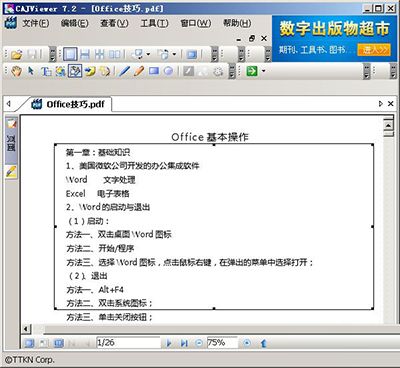
Task: Select the single page layout icon
Action: pos(70,54)
